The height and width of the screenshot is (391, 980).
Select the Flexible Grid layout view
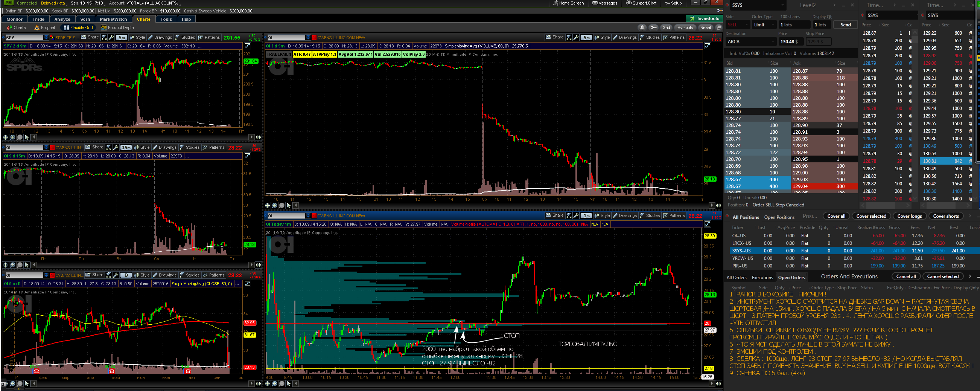tap(78, 27)
